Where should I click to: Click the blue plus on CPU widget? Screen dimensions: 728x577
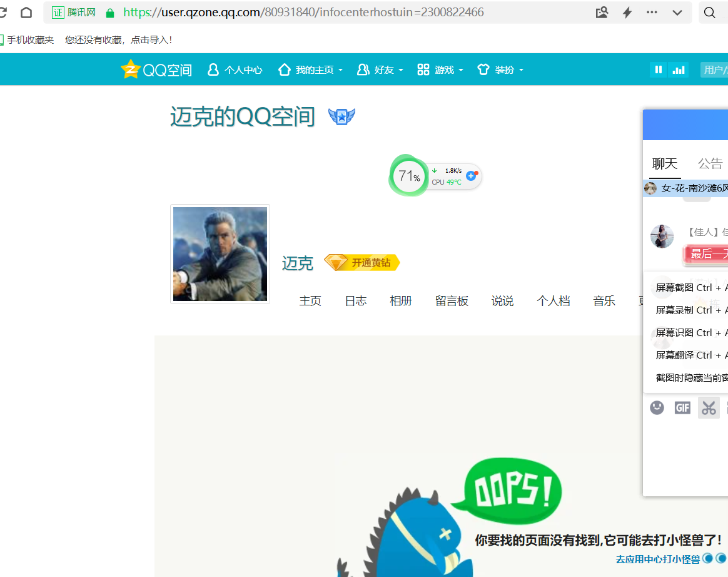(x=472, y=176)
